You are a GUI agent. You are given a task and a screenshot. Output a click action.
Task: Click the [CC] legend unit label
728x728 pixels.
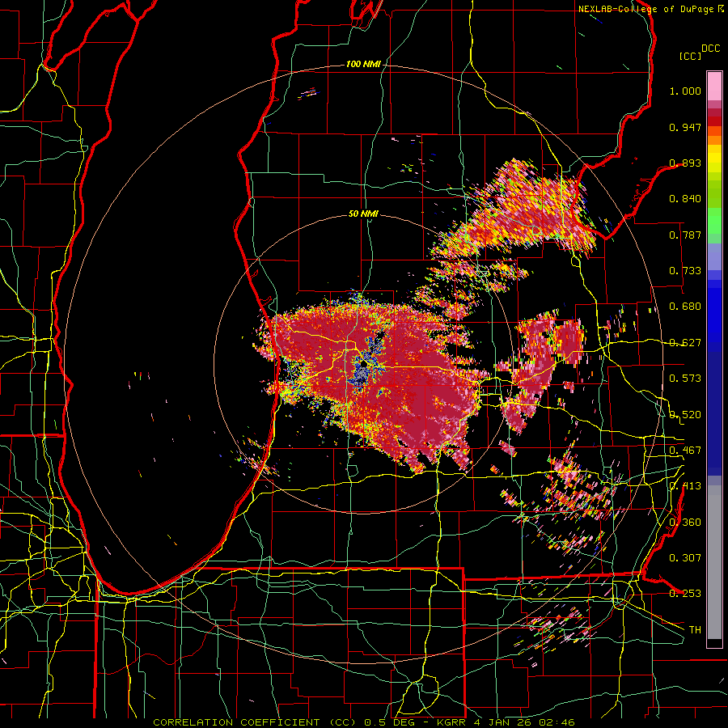pos(690,56)
